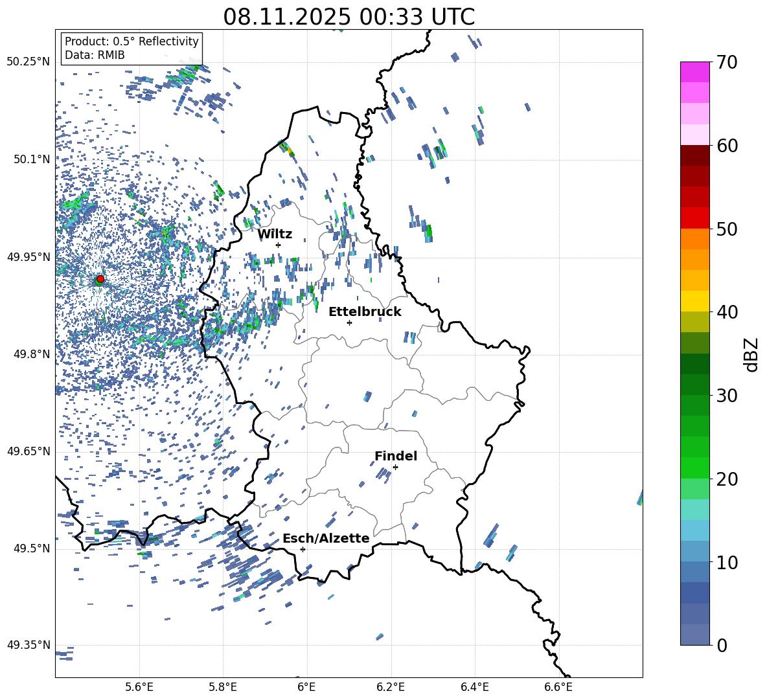Viewport: 767px width, 700px height.
Task: Select the Esch/Alzette city label
Action: tap(326, 539)
